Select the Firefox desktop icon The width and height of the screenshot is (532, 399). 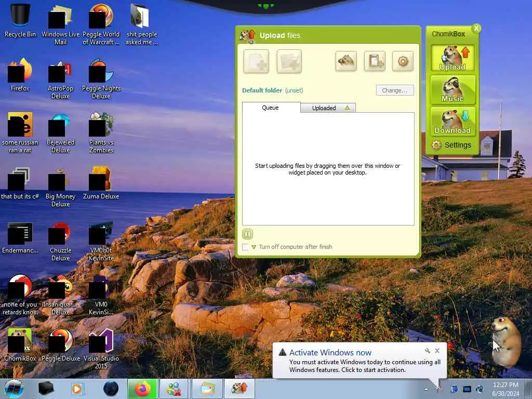20,75
